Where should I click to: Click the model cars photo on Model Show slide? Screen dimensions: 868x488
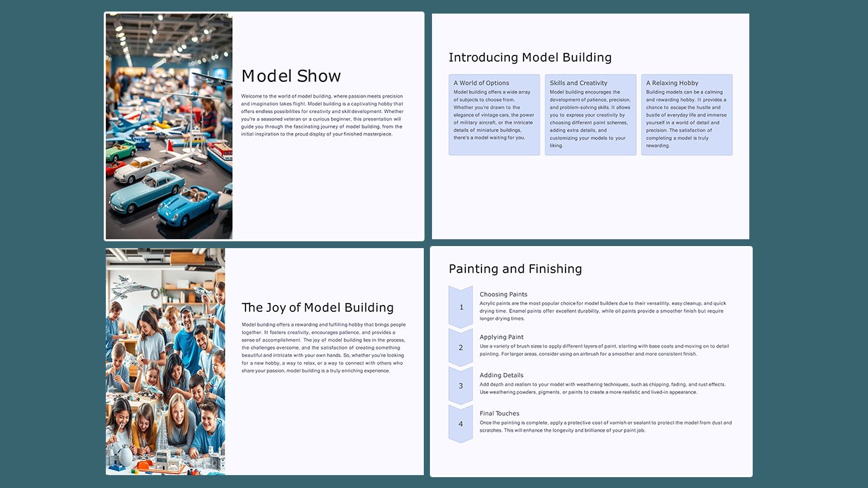click(167, 126)
